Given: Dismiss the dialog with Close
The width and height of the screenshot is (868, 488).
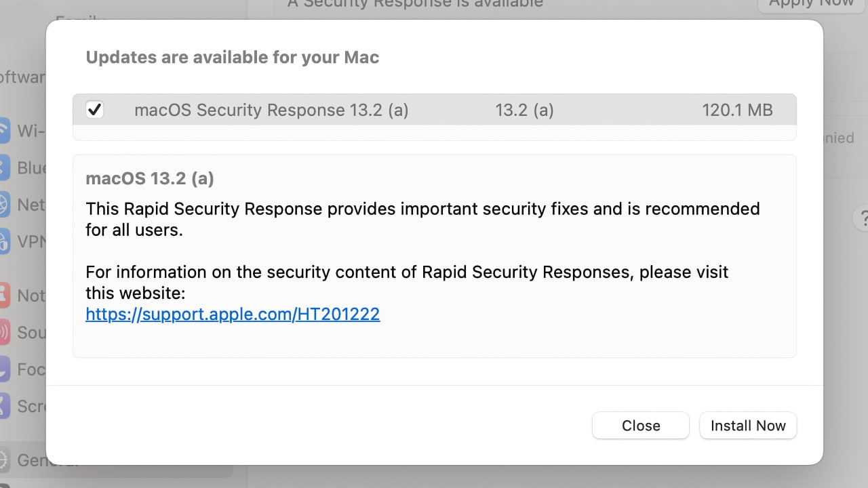Looking at the screenshot, I should click(x=640, y=425).
